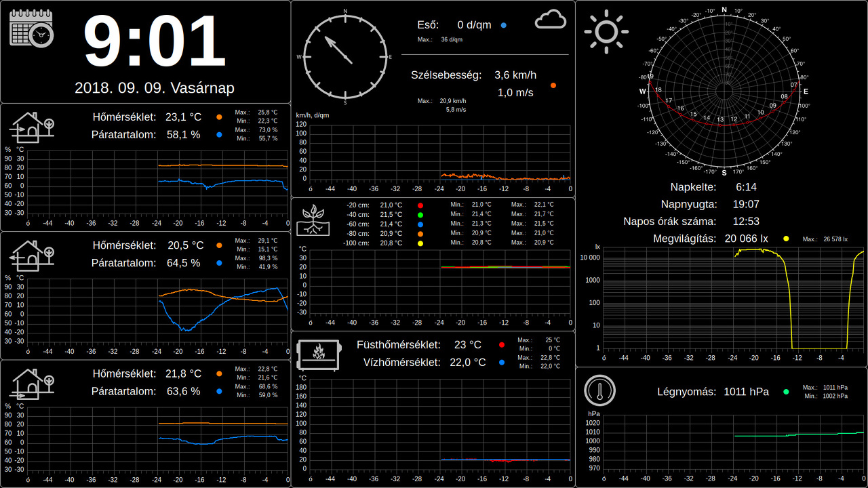Image resolution: width=868 pixels, height=488 pixels.
Task: Click the calendar clock icon
Action: (32, 28)
